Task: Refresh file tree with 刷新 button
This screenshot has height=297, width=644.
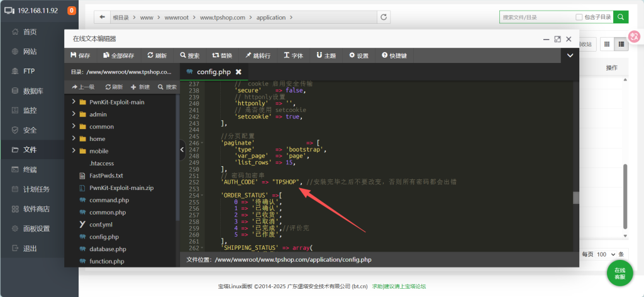Action: 114,87
